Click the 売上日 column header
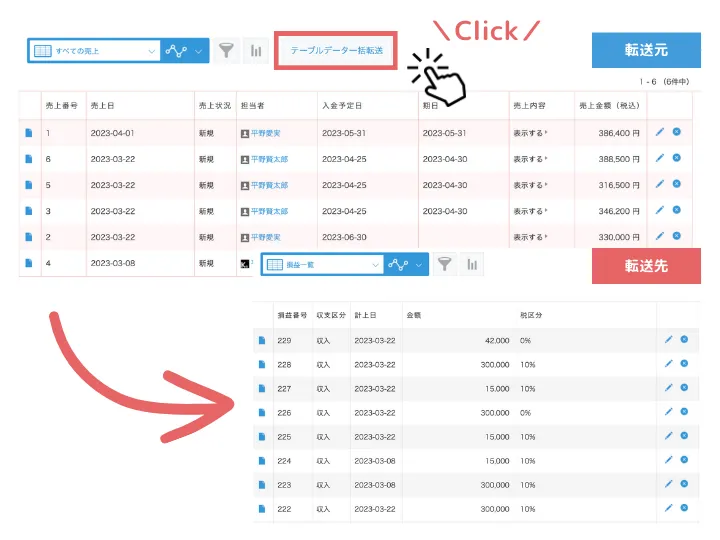Image resolution: width=720 pixels, height=540 pixels. coord(102,105)
